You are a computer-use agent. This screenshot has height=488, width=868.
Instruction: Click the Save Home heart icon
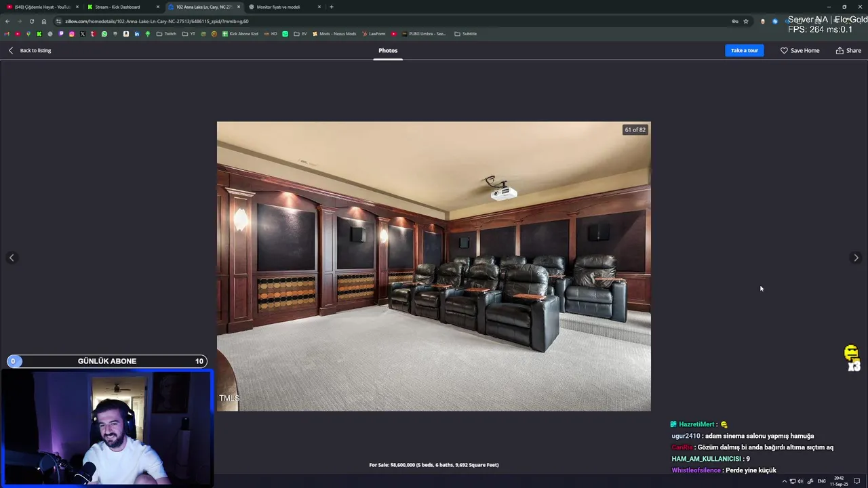point(784,50)
